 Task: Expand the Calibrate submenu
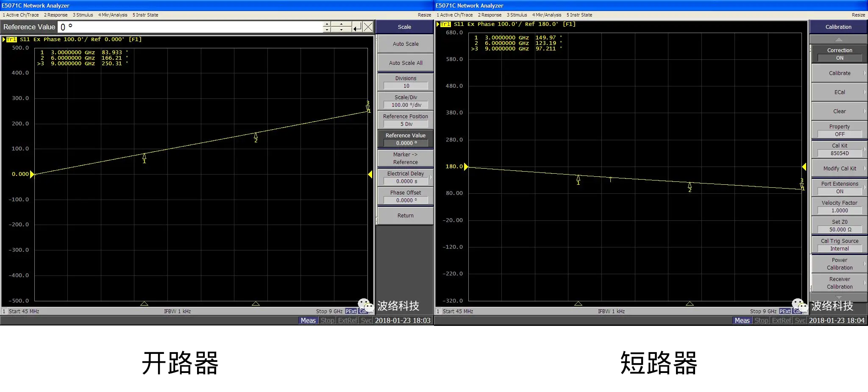pos(839,73)
